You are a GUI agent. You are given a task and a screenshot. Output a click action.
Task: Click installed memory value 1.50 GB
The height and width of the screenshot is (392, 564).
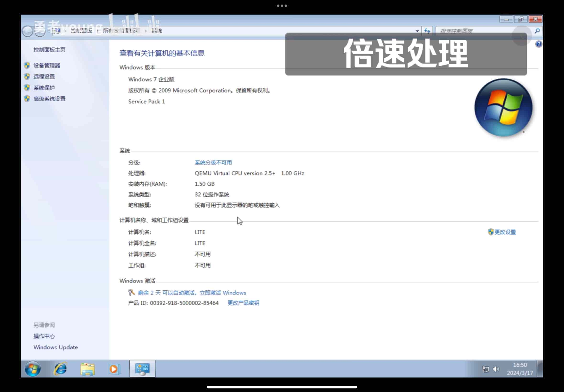(205, 184)
